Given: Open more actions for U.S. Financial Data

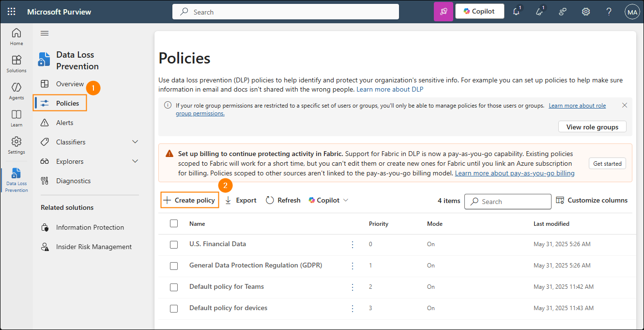Looking at the screenshot, I should click(353, 244).
